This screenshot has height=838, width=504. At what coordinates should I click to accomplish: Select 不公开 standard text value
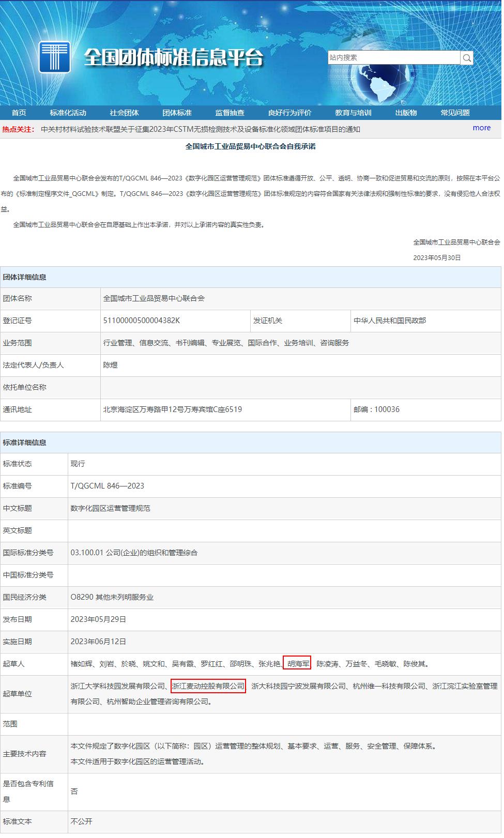click(82, 821)
